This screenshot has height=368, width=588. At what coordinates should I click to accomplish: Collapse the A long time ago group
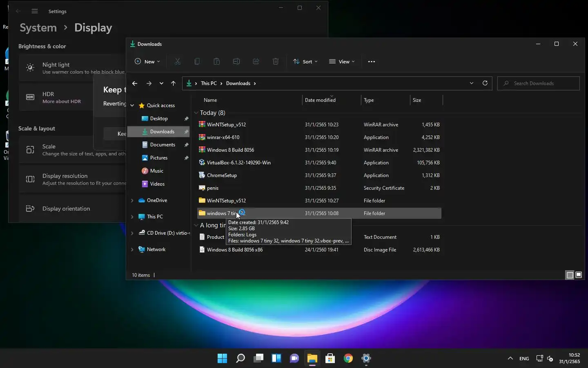click(196, 225)
